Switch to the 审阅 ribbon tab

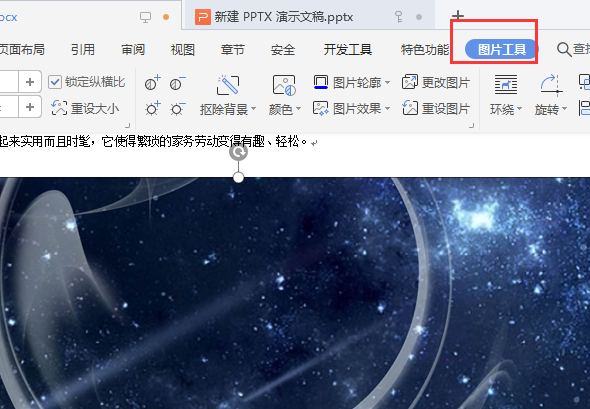(133, 50)
